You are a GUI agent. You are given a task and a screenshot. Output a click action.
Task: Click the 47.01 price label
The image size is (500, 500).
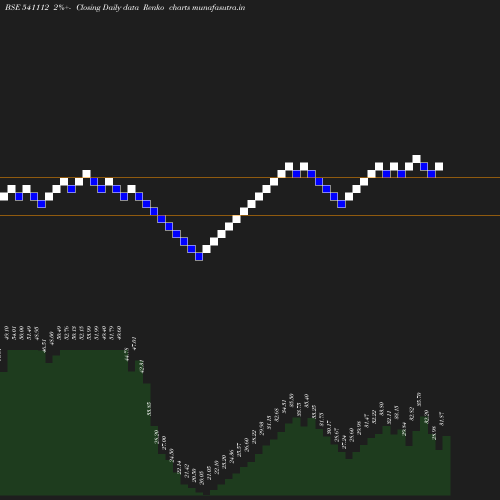[134, 343]
